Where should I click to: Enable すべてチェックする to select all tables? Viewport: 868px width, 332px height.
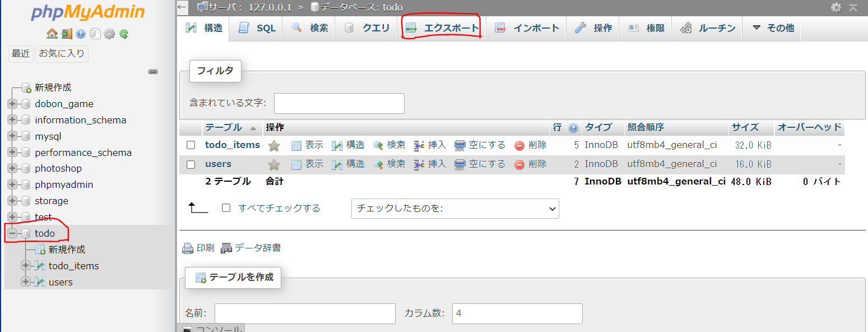[x=226, y=208]
